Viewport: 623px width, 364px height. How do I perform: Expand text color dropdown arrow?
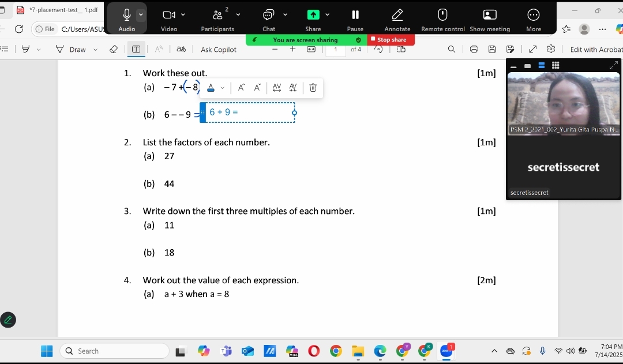tap(223, 88)
